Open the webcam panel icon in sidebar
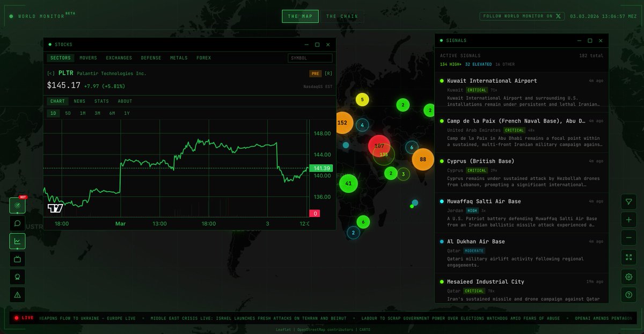 click(x=17, y=277)
